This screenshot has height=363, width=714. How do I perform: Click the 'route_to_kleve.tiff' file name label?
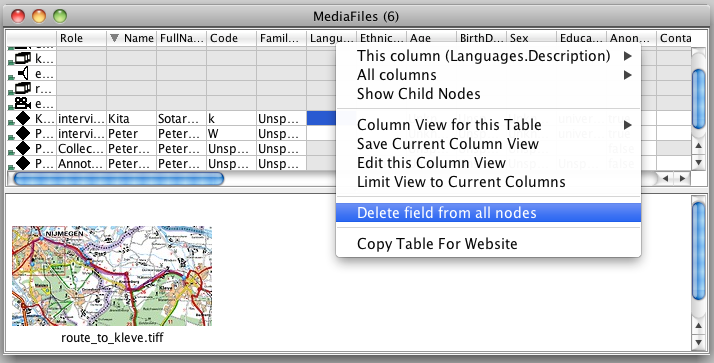112,338
